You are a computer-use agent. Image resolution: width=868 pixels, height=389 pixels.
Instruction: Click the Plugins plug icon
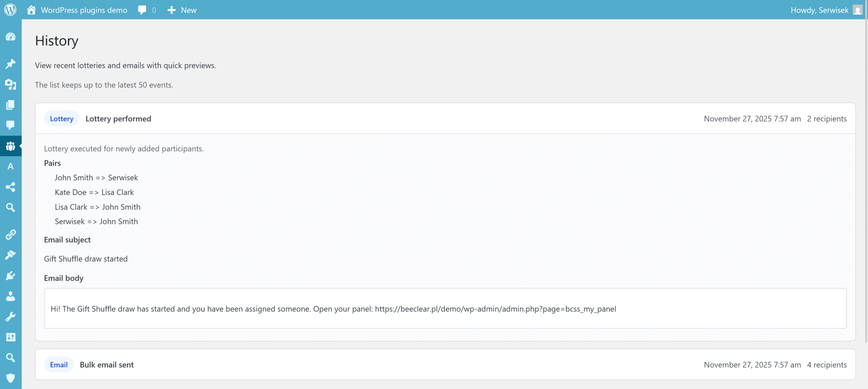(11, 275)
